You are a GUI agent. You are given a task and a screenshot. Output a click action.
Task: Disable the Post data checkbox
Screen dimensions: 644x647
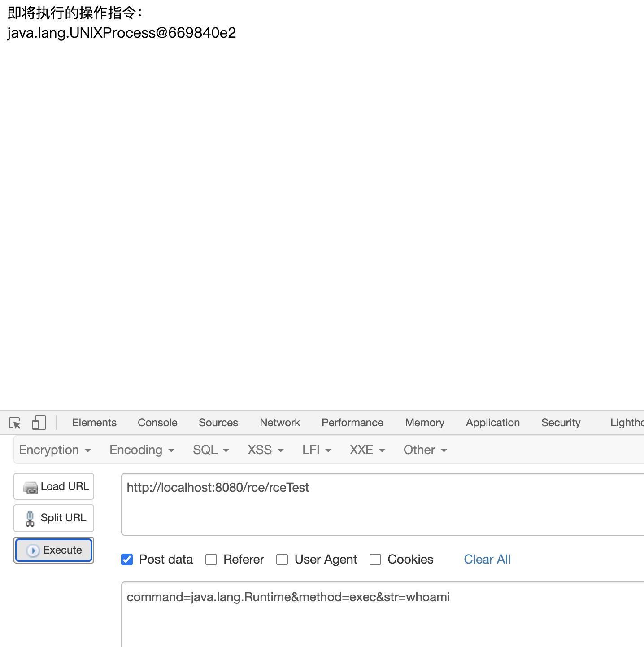[127, 560]
